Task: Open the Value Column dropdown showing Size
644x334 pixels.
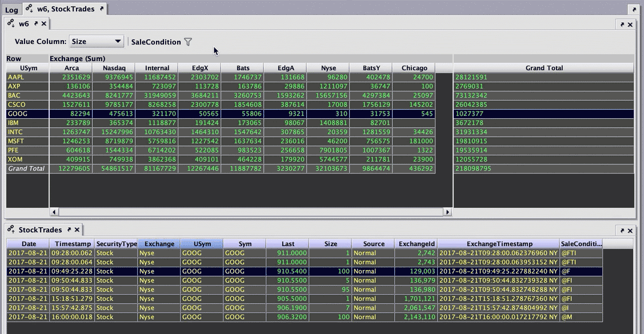Action: (96, 42)
